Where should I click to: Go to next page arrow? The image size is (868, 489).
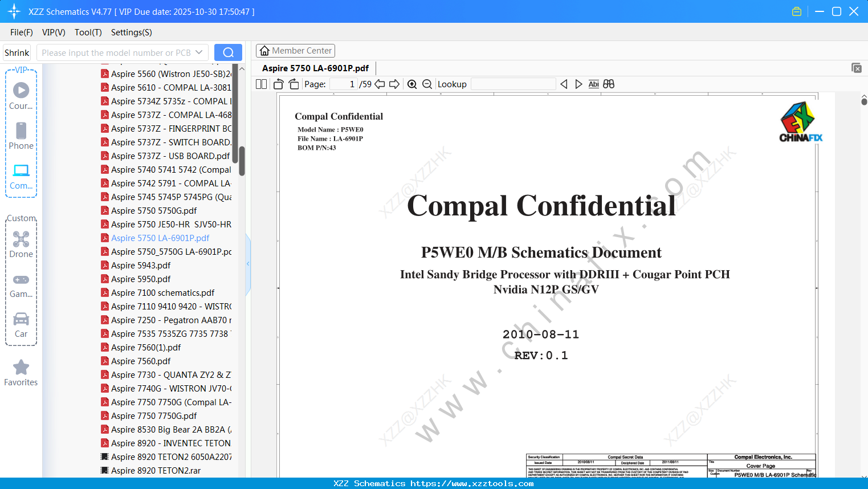(394, 84)
